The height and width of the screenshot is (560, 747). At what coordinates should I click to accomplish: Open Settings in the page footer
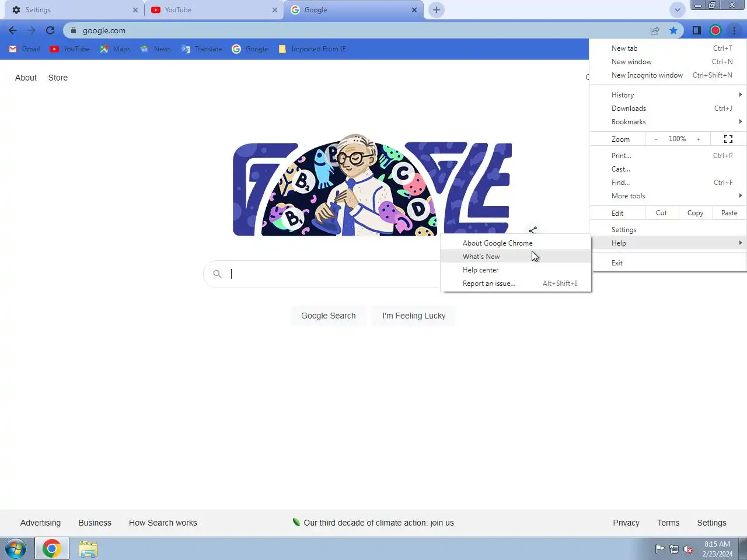point(711,523)
